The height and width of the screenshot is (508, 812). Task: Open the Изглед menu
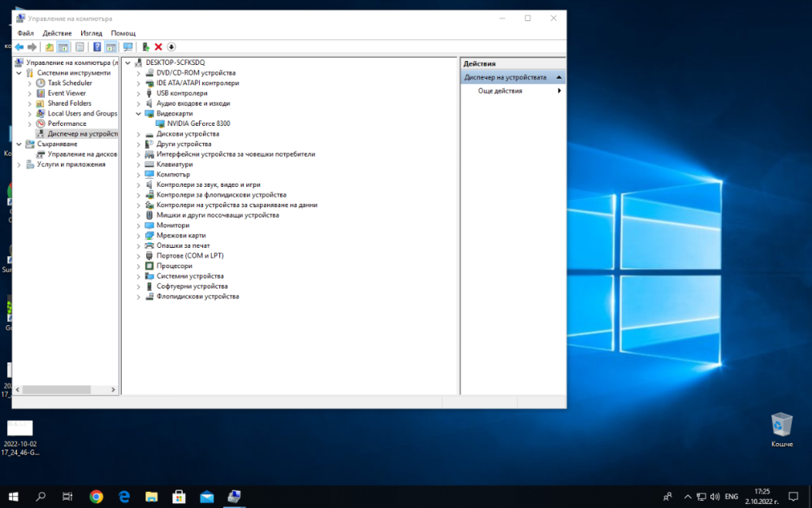[91, 33]
